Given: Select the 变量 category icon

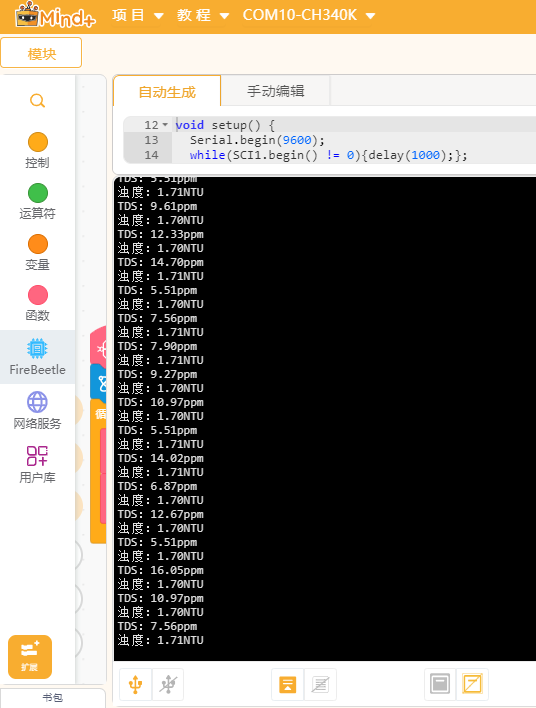Looking at the screenshot, I should point(38,244).
